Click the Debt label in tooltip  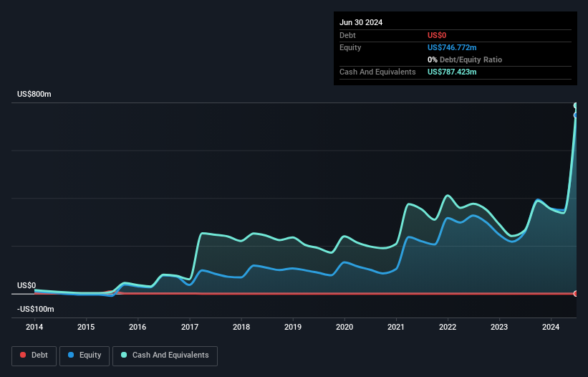click(x=347, y=35)
